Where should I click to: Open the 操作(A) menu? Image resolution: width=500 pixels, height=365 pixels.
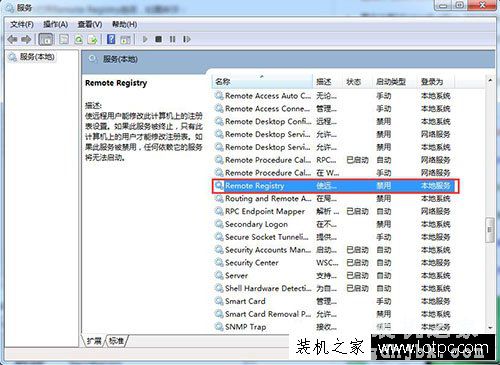[56, 24]
